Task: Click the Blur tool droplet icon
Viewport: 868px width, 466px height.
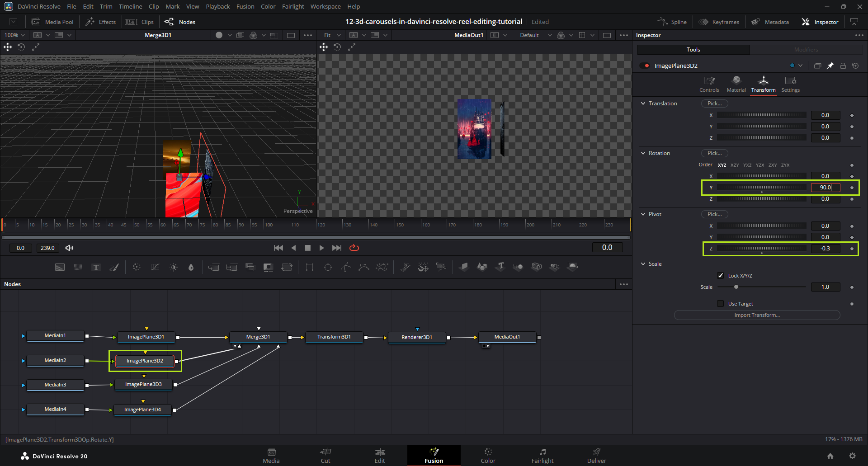Action: click(191, 267)
